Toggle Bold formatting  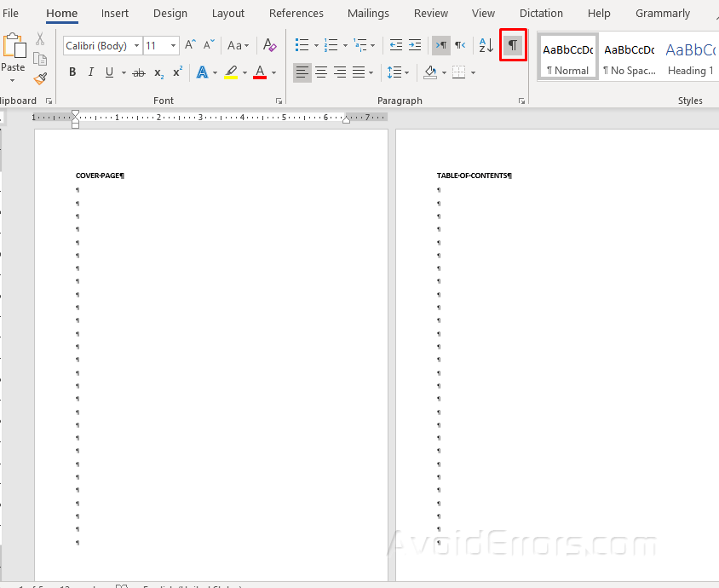click(x=72, y=72)
